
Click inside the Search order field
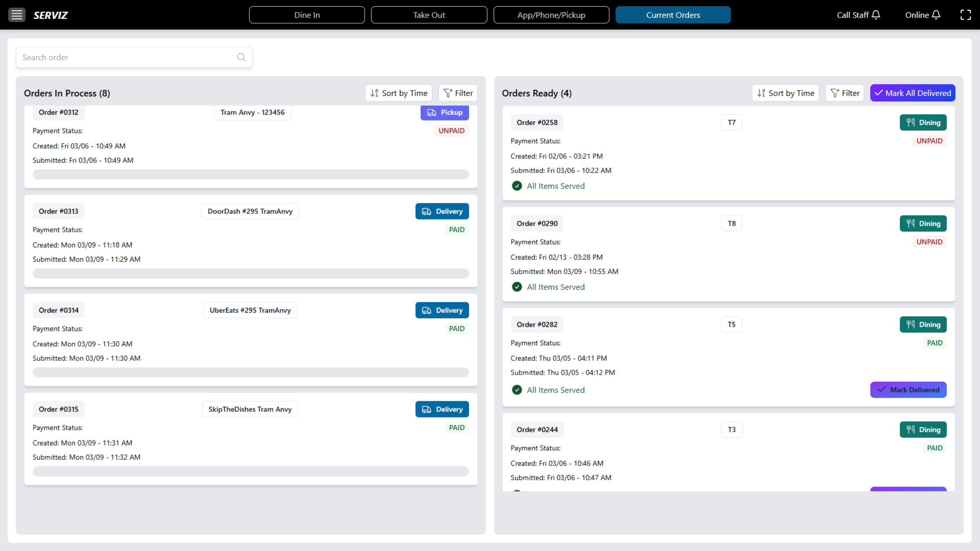pyautogui.click(x=122, y=57)
